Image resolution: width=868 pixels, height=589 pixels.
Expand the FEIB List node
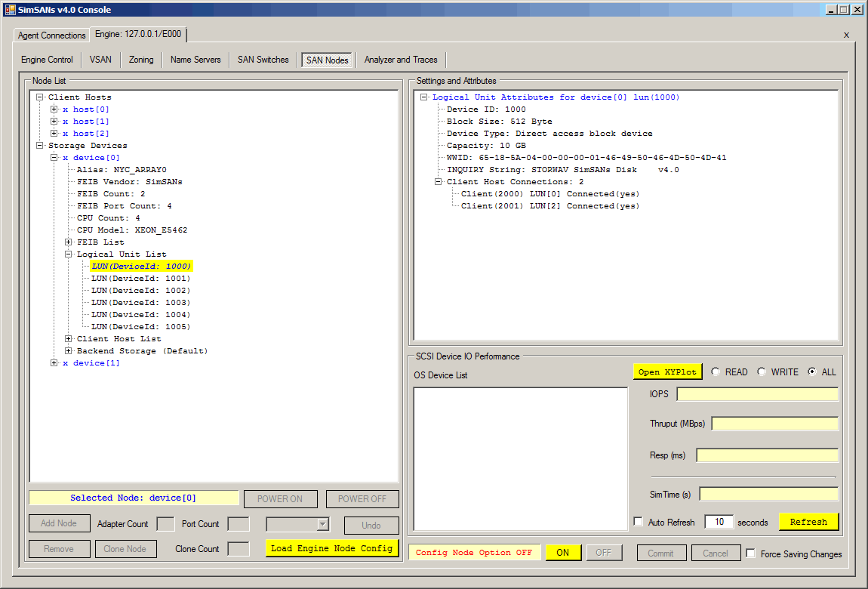pyautogui.click(x=69, y=242)
